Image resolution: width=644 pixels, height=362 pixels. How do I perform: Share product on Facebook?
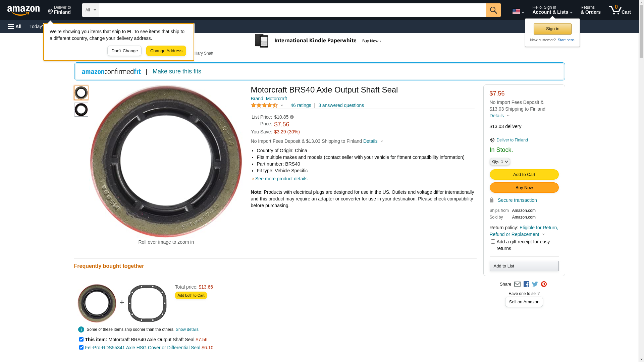[x=526, y=284]
